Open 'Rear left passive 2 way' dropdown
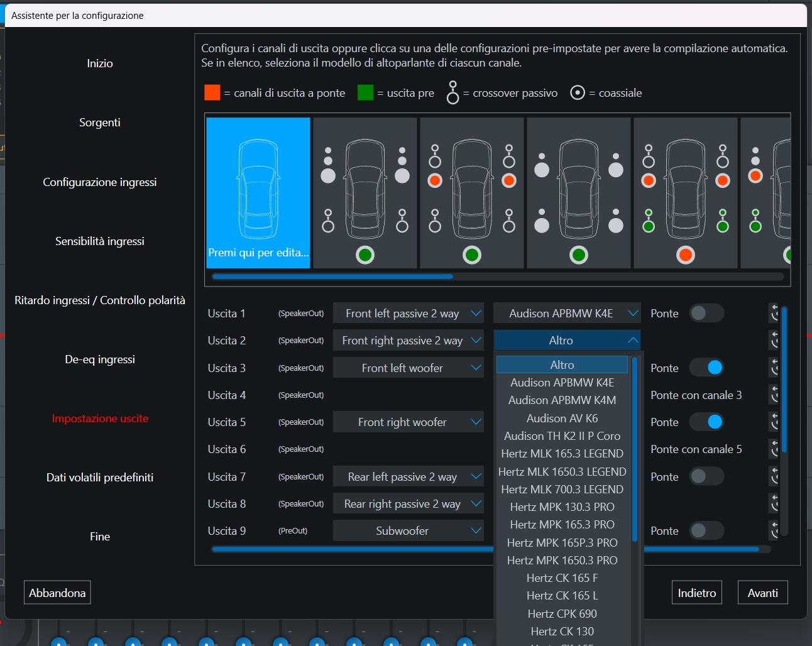 (x=409, y=476)
